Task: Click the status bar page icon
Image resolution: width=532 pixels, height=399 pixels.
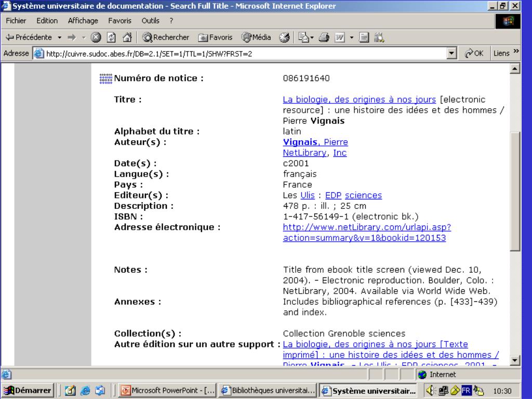Action: click(x=6, y=375)
